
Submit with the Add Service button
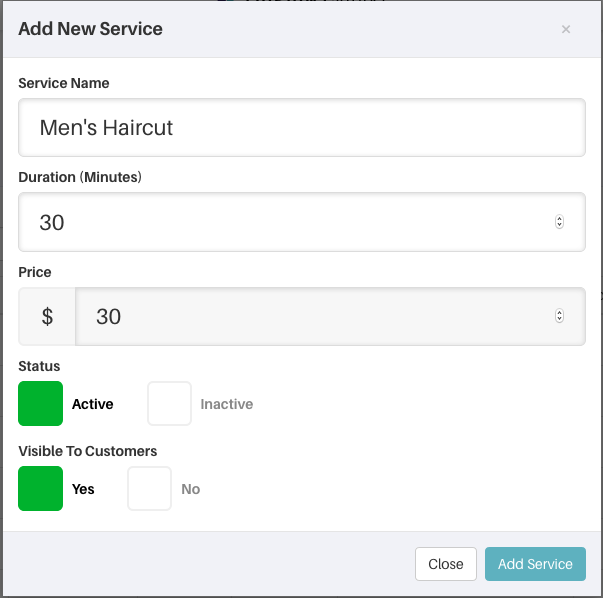click(535, 564)
